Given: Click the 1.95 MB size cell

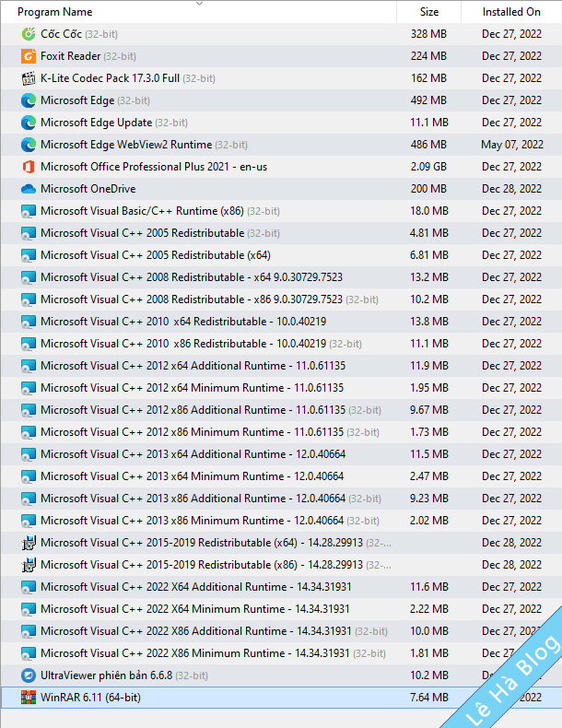Looking at the screenshot, I should (x=428, y=388).
